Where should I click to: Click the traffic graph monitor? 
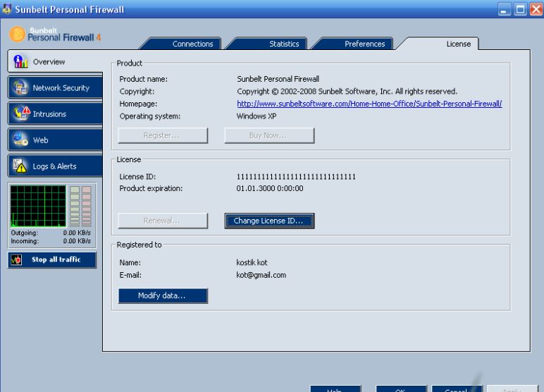(38, 207)
